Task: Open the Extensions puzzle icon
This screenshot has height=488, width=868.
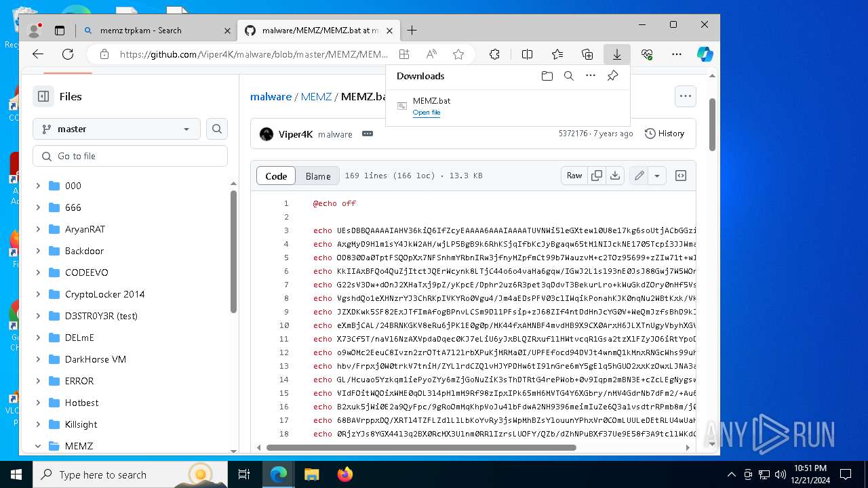Action: click(494, 54)
